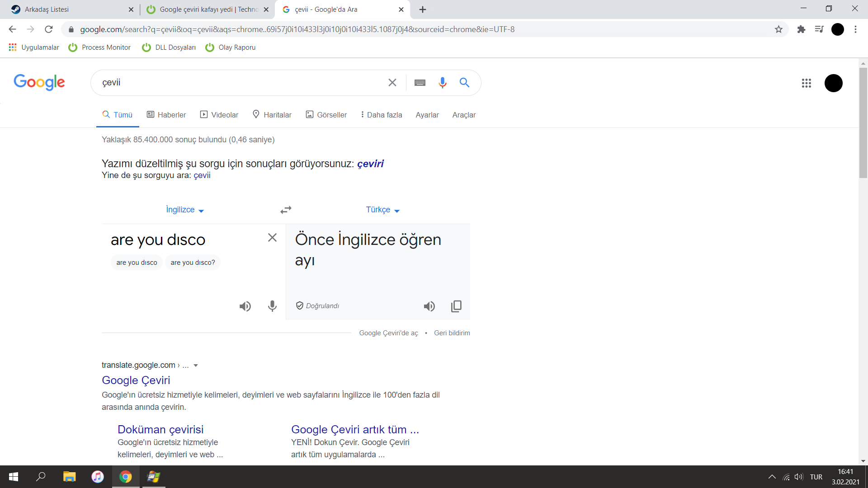The height and width of the screenshot is (488, 868).
Task: Open the Haberler search tab
Action: pos(166,115)
